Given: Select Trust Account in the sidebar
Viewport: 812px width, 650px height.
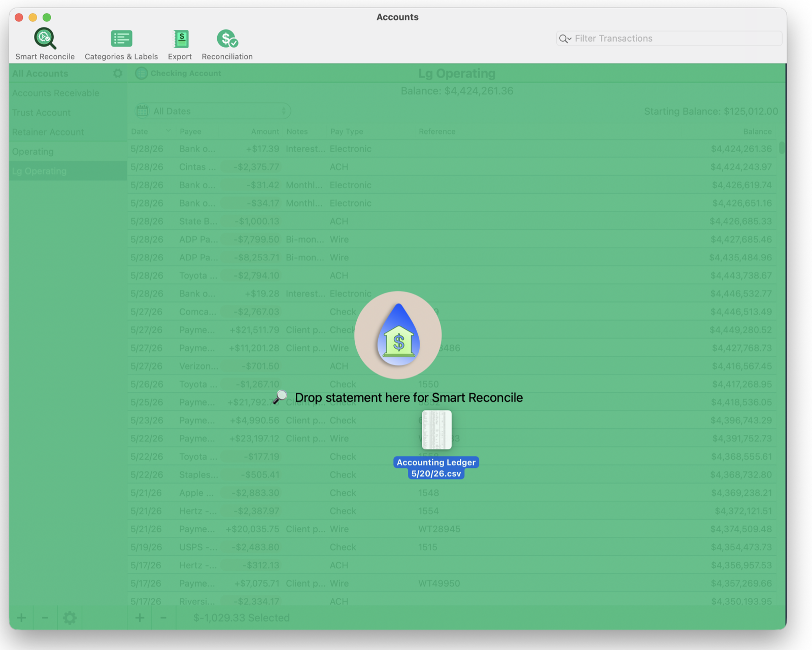Looking at the screenshot, I should point(42,113).
